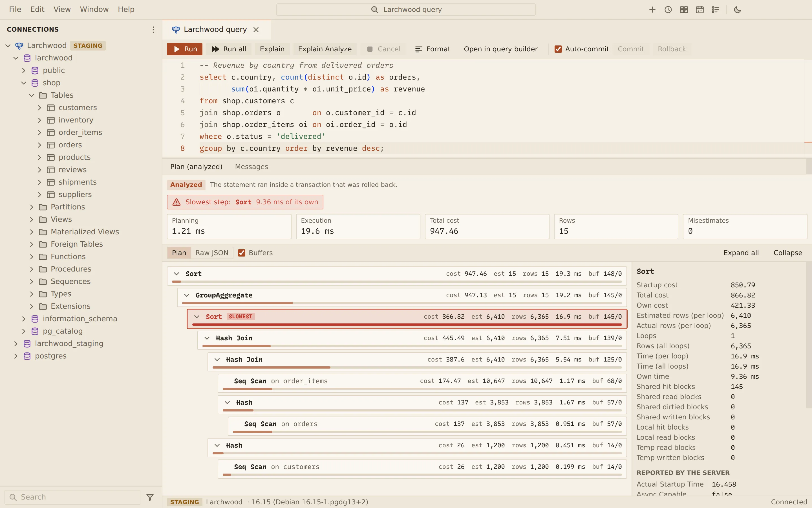Select the Plan (analyzed) tab
Screen dimensions: 812x508
click(x=196, y=167)
